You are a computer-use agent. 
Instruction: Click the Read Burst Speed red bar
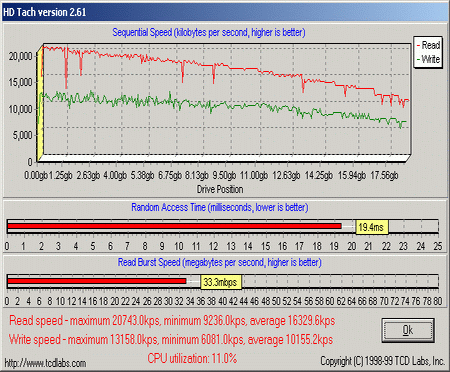(97, 281)
